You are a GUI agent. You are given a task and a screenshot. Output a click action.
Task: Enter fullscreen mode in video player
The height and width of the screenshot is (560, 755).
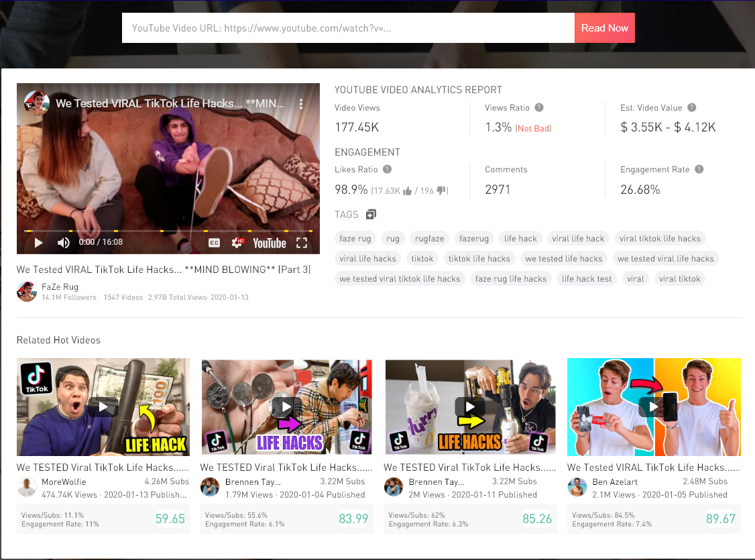point(302,243)
